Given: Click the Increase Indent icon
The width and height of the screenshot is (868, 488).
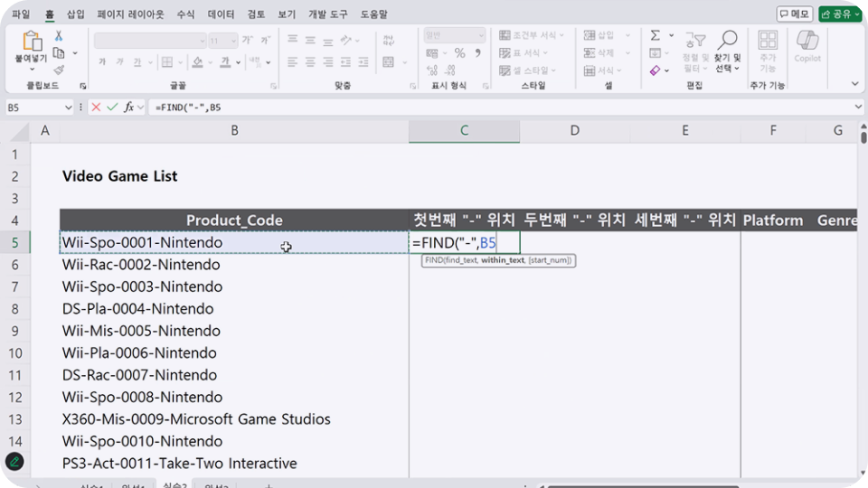Looking at the screenshot, I should 363,62.
